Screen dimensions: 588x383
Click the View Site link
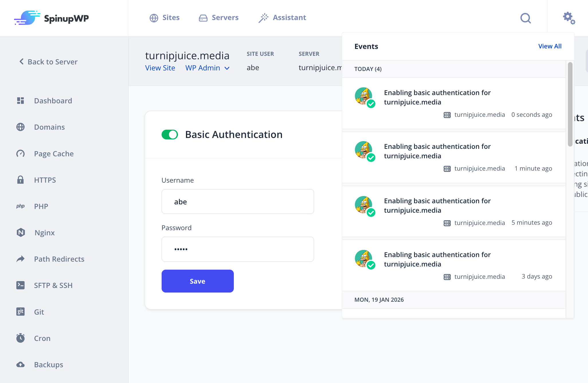tap(160, 68)
